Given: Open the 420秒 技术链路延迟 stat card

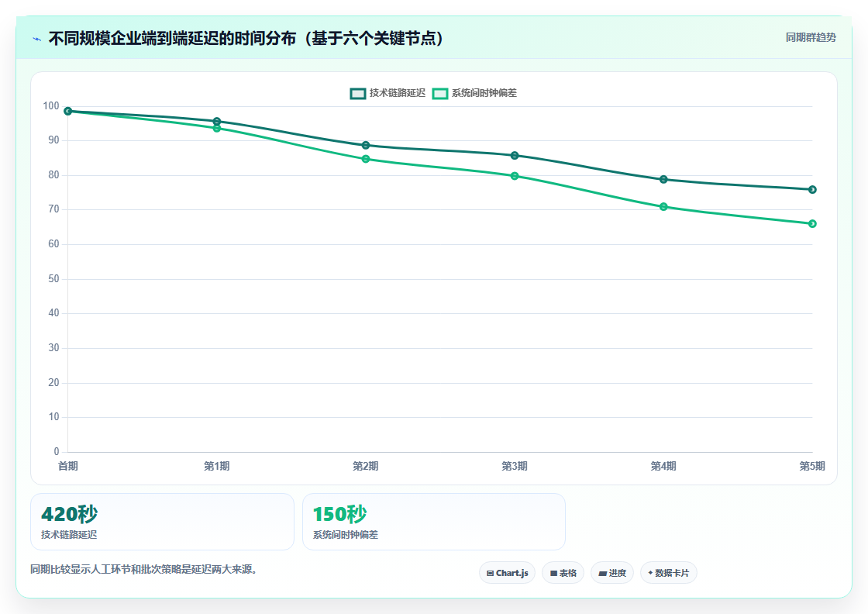Looking at the screenshot, I should [x=162, y=522].
